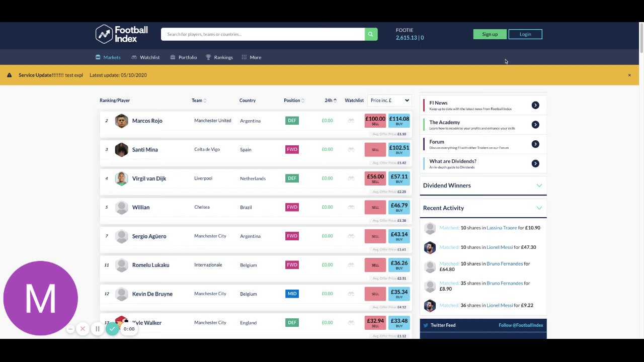Follow @FootballIndex on Twitter
The width and height of the screenshot is (644, 362).
click(521, 325)
